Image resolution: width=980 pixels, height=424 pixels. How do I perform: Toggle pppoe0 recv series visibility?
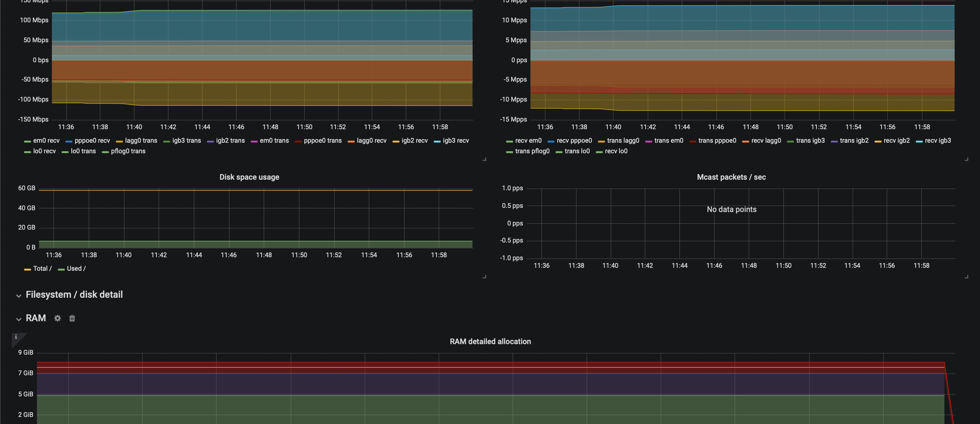[92, 140]
